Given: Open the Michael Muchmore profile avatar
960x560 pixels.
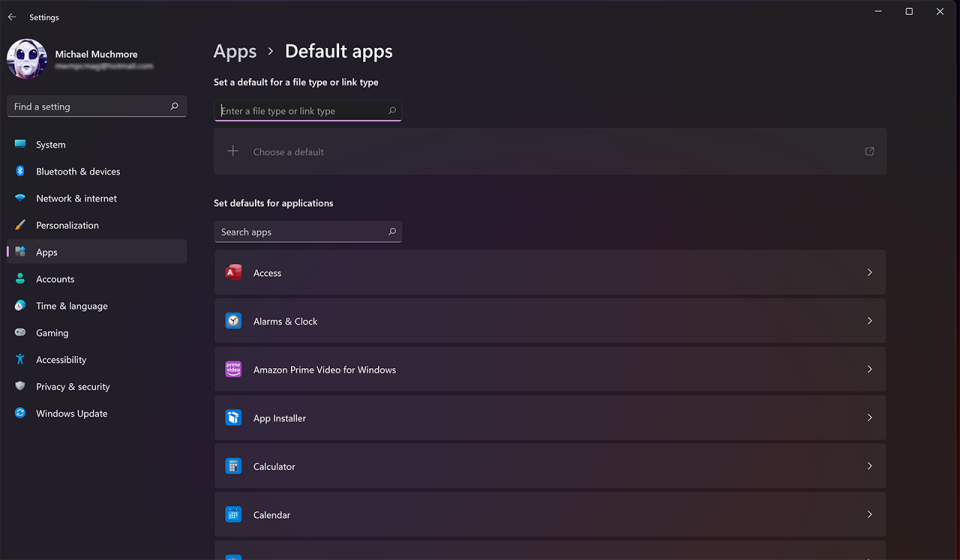Looking at the screenshot, I should [27, 59].
